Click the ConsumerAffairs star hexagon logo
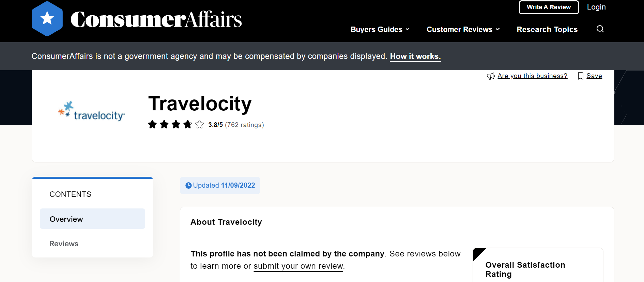644x282 pixels. click(x=47, y=19)
